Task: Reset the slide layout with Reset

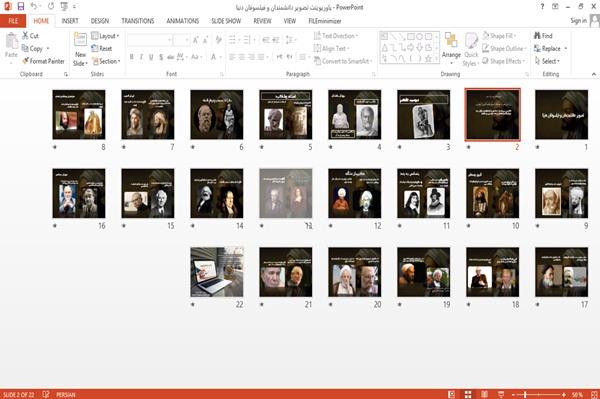Action: point(102,49)
